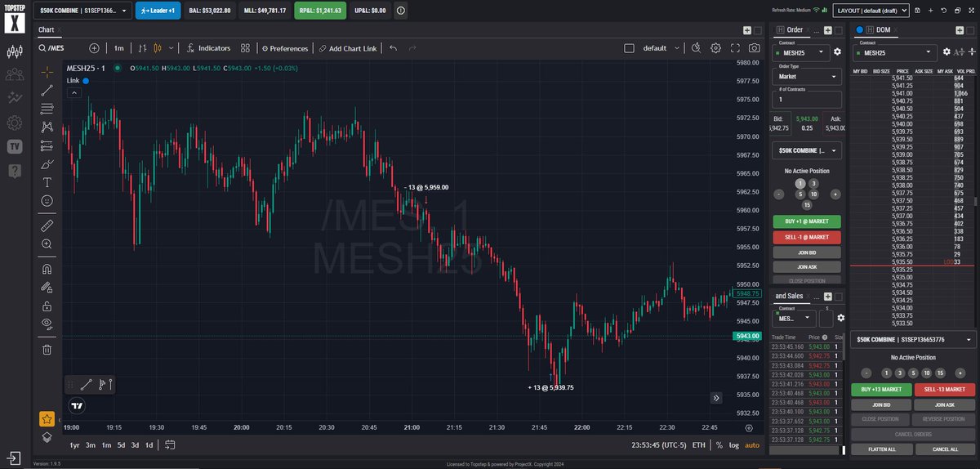
Task: Open the TV sidebar icon
Action: (14, 147)
